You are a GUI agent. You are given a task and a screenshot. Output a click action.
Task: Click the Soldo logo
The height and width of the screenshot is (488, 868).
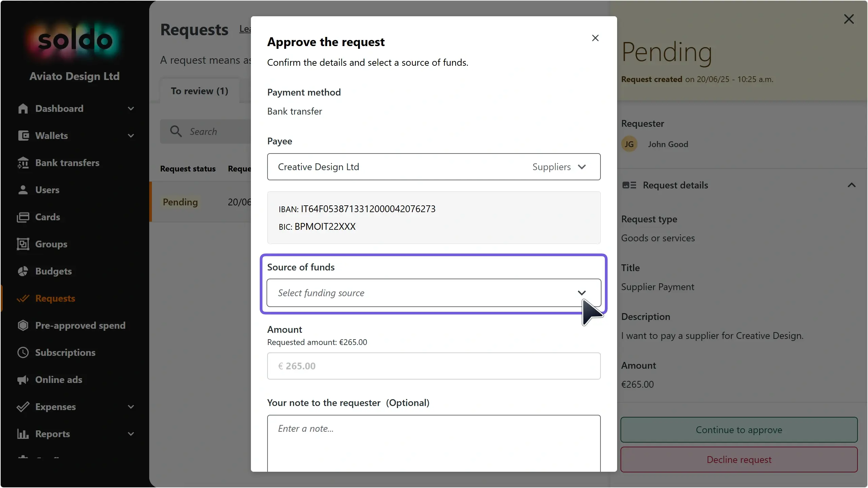[x=75, y=41]
